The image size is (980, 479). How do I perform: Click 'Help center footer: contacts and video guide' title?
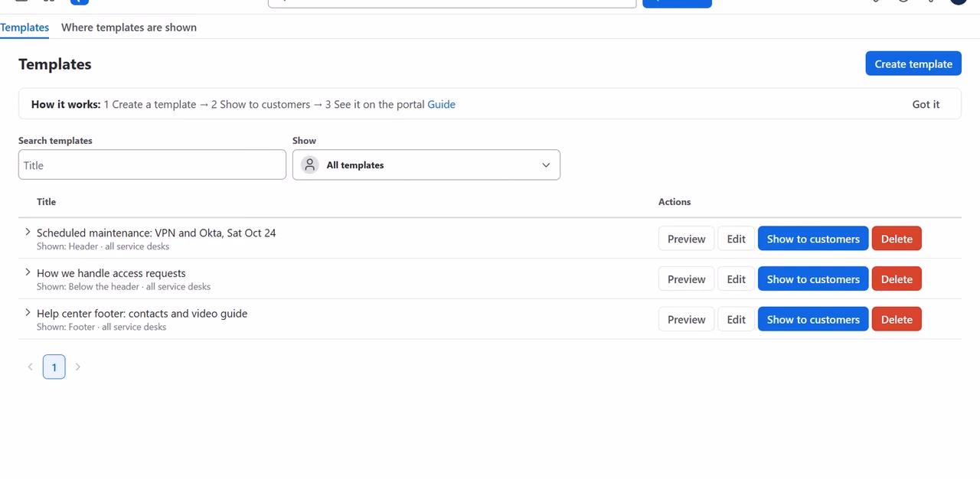142,314
